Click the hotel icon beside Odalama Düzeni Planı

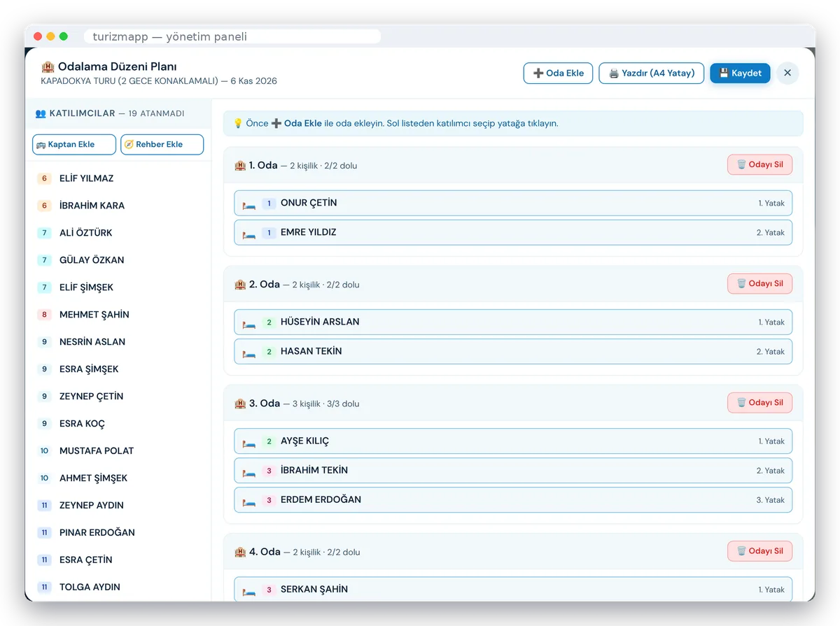pyautogui.click(x=48, y=67)
